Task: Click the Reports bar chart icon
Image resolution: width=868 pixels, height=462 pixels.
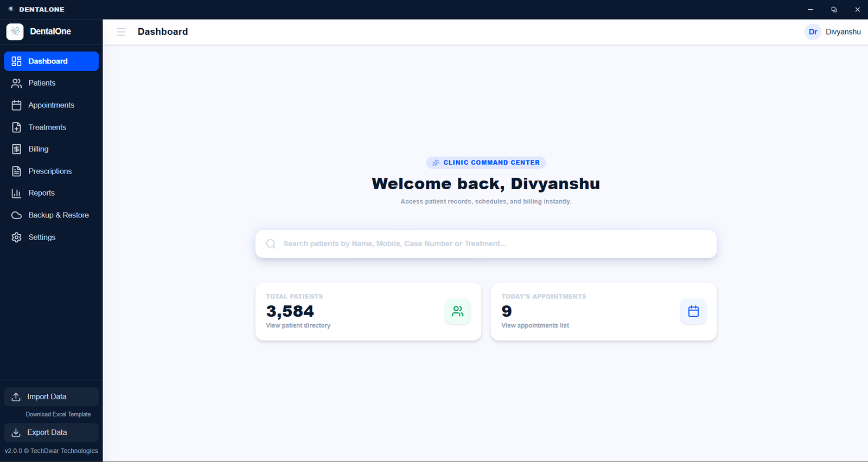Action: 16,193
